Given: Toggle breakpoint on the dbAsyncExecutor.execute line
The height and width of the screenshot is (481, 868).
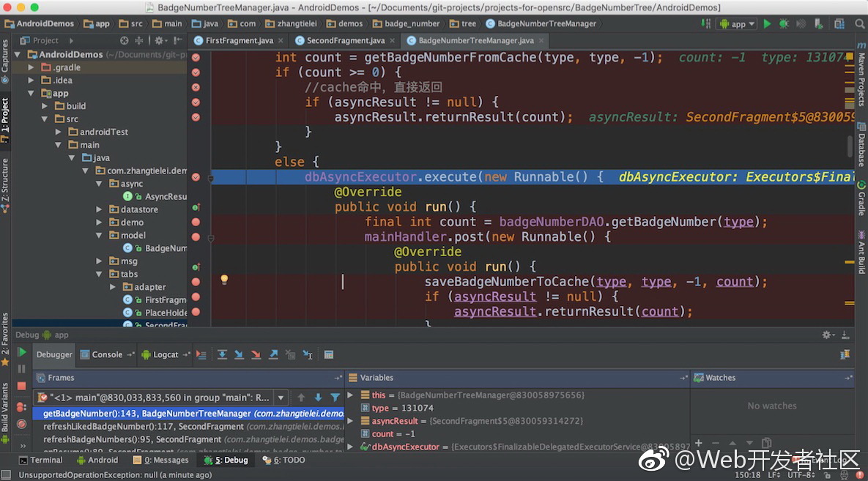Looking at the screenshot, I should (196, 177).
